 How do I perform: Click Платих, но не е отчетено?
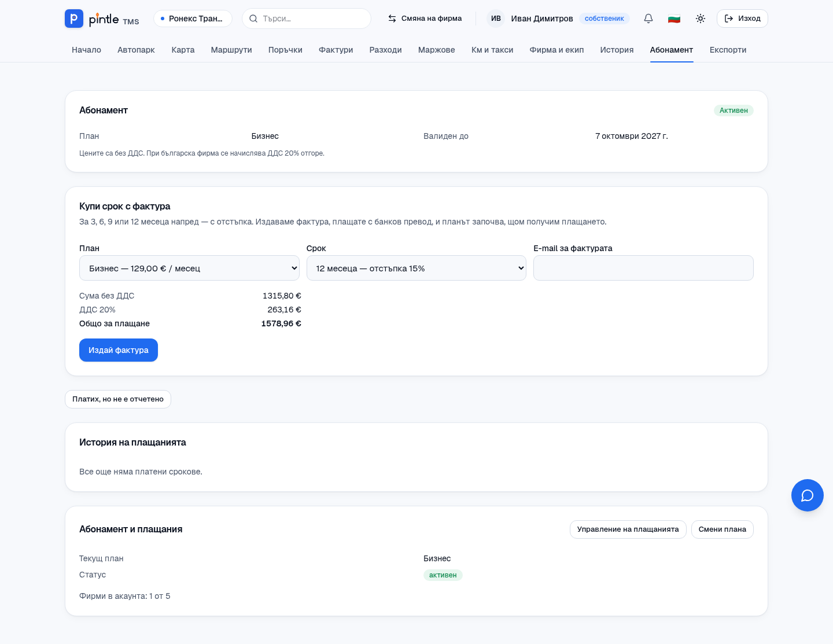click(x=118, y=399)
